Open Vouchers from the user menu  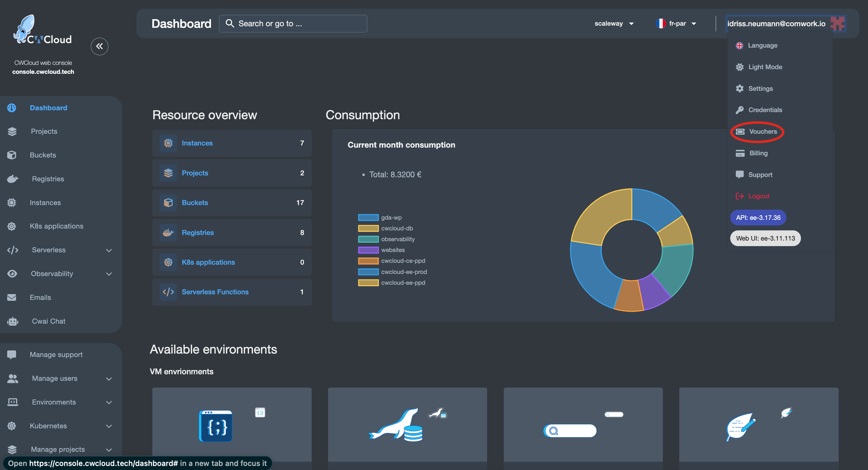coord(757,132)
